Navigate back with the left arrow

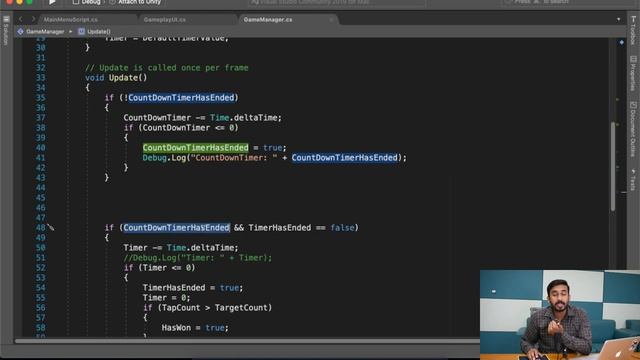(x=21, y=19)
